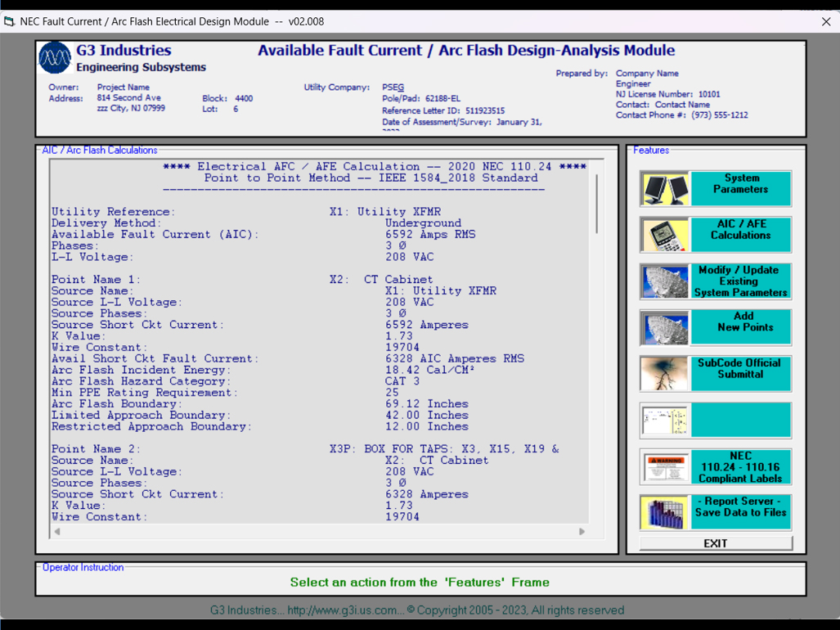Click the horizontal scrollbar right arrow
The image size is (840, 630).
582,532
